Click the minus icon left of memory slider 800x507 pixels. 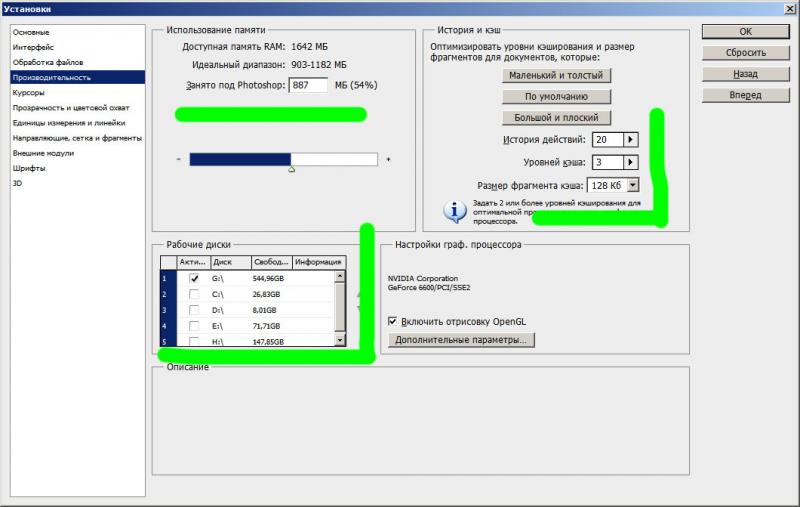pos(179,159)
